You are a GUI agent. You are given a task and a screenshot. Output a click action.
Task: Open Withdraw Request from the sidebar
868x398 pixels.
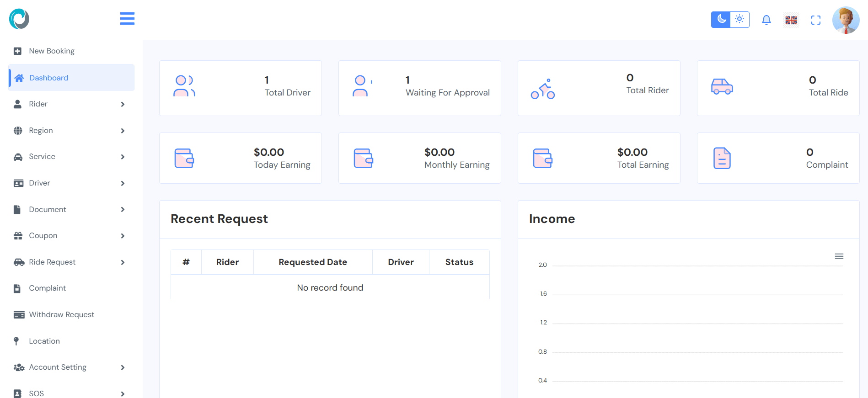coord(61,315)
